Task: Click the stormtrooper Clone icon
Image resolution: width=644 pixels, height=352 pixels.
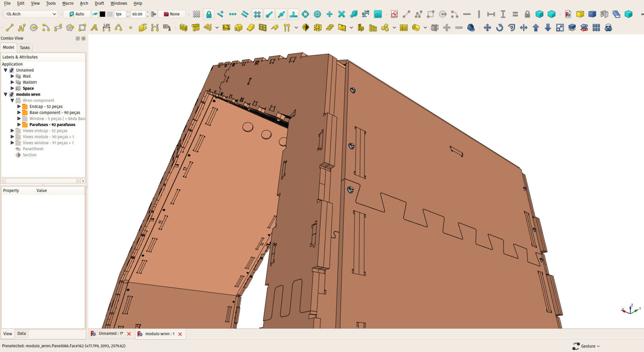Action: [608, 28]
